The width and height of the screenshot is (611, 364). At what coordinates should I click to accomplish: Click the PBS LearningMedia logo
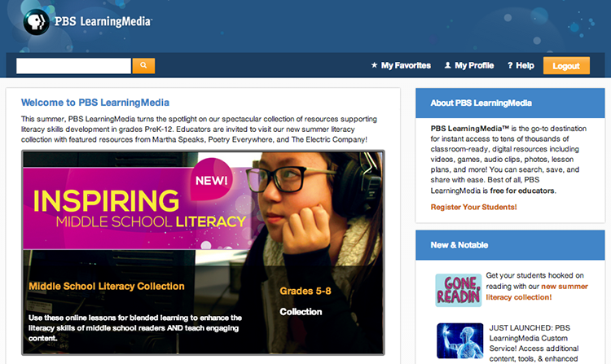point(88,22)
